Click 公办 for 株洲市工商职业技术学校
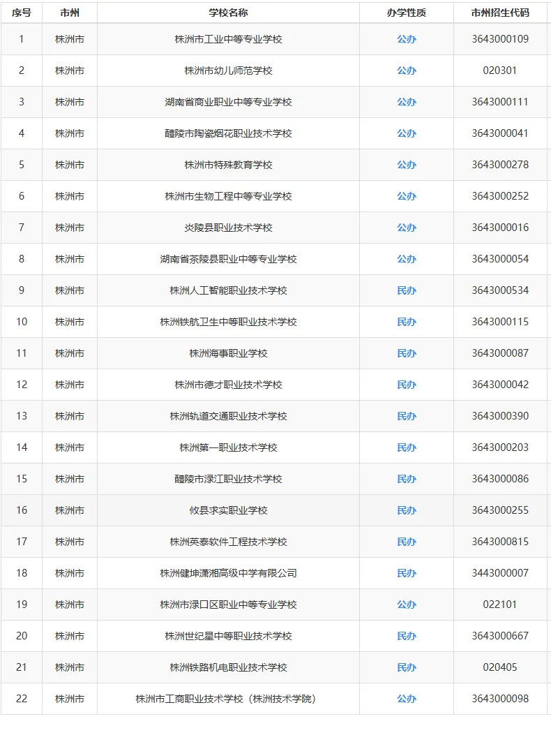 pyautogui.click(x=407, y=699)
